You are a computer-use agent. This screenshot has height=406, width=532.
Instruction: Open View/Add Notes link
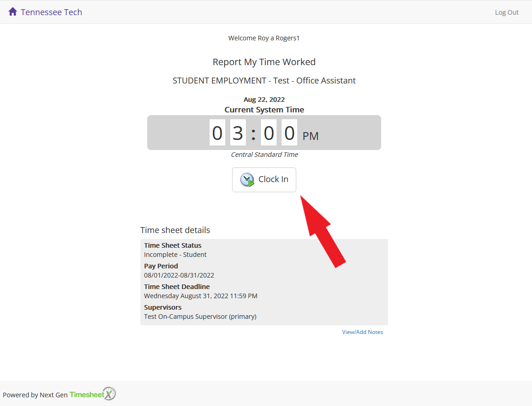[362, 332]
